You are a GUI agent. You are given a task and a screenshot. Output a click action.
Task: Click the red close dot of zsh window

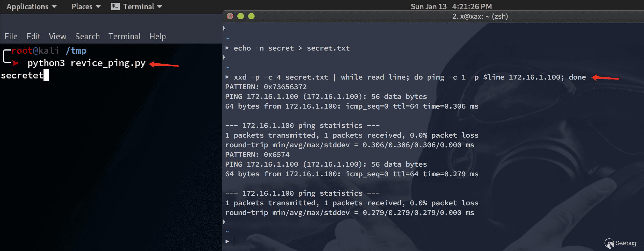[230, 16]
